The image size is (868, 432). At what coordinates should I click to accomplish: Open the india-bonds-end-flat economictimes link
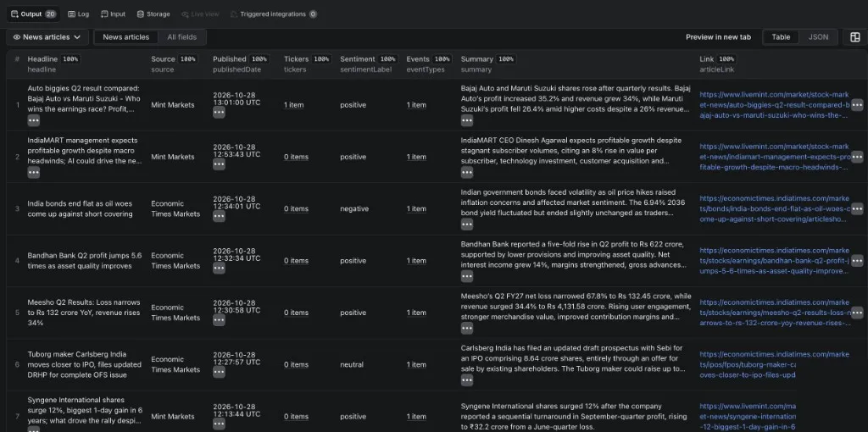pos(774,209)
